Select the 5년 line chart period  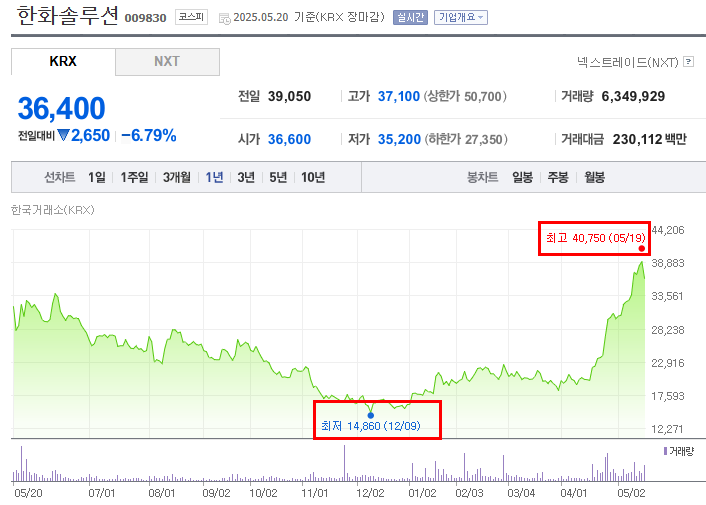pos(278,177)
